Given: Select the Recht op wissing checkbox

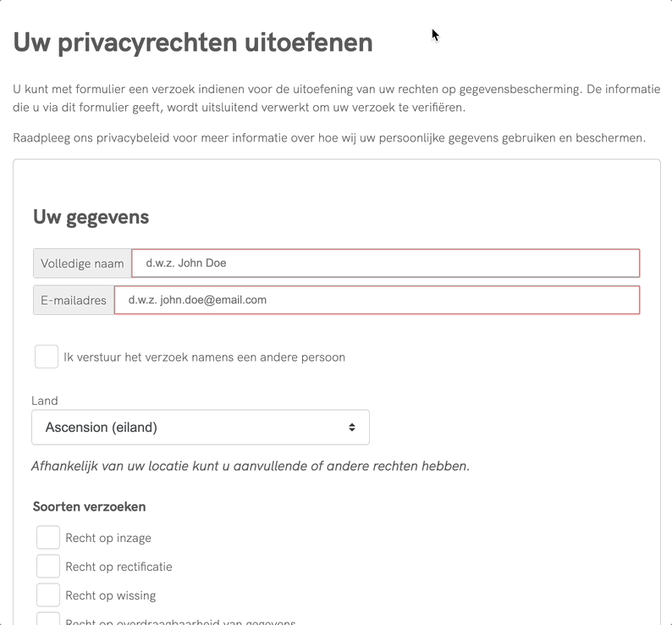Looking at the screenshot, I should 48,595.
